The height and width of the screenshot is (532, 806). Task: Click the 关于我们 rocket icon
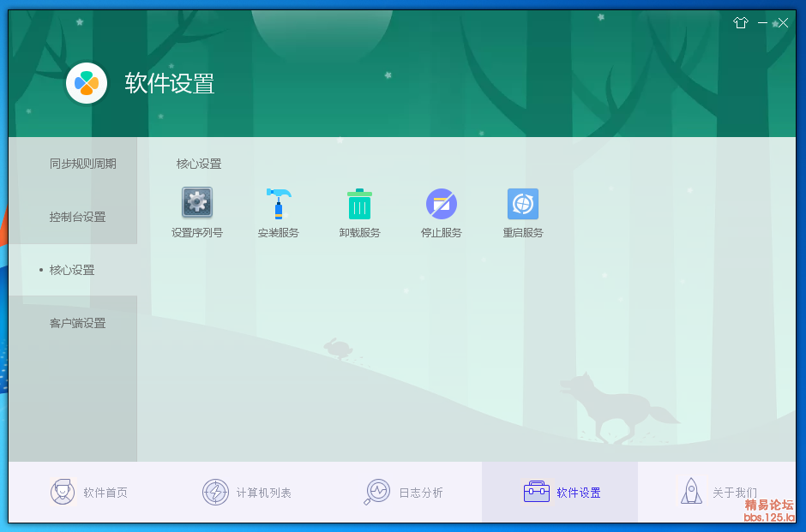tap(691, 491)
